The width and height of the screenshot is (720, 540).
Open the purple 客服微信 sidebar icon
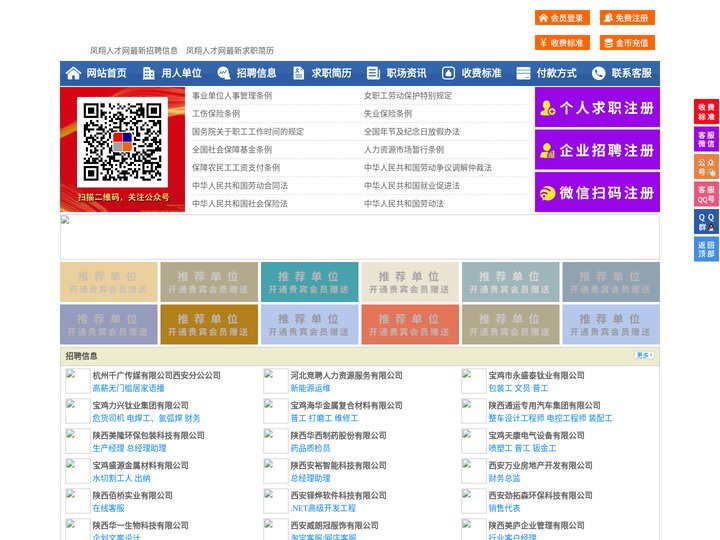706,139
